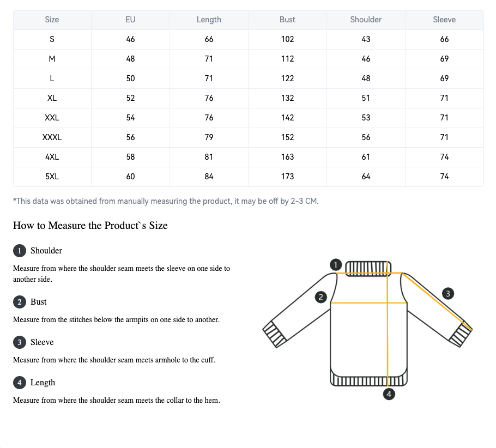Click the Size column header
Viewport: 496px width, 448px height.
[52, 20]
